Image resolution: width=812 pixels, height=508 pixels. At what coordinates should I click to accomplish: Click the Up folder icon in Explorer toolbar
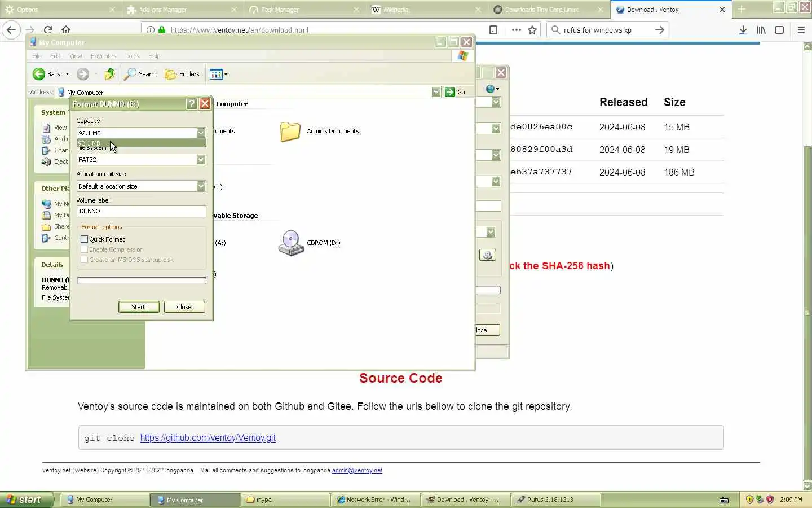tap(110, 74)
